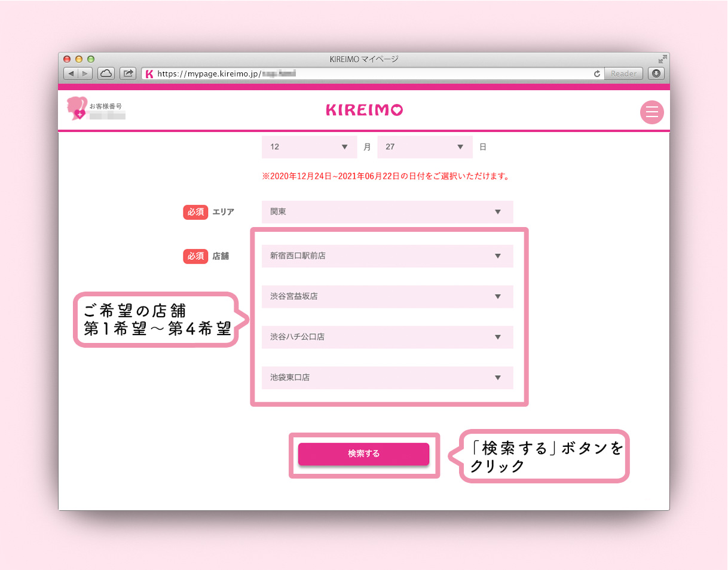Open the Downloads icon in the toolbar
728x570 pixels.
pos(656,73)
